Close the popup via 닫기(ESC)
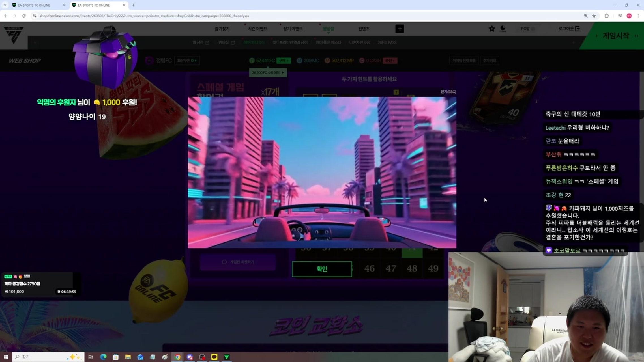Image resolution: width=644 pixels, height=362 pixels. coord(448,92)
